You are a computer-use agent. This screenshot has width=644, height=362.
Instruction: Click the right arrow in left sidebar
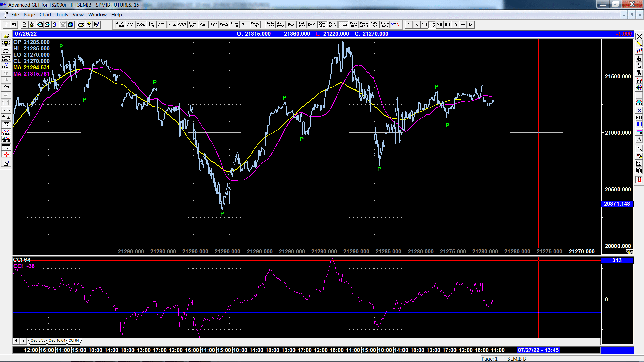[x=6, y=95]
